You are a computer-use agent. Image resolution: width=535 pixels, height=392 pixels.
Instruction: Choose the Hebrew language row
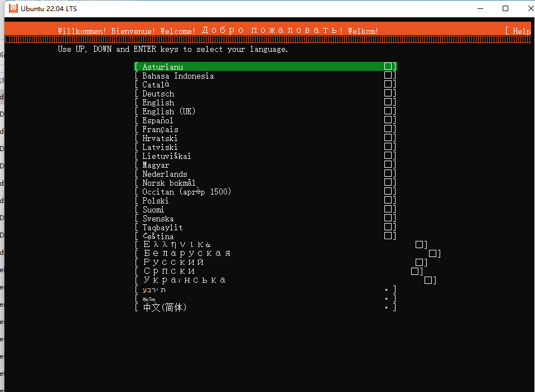(266, 289)
